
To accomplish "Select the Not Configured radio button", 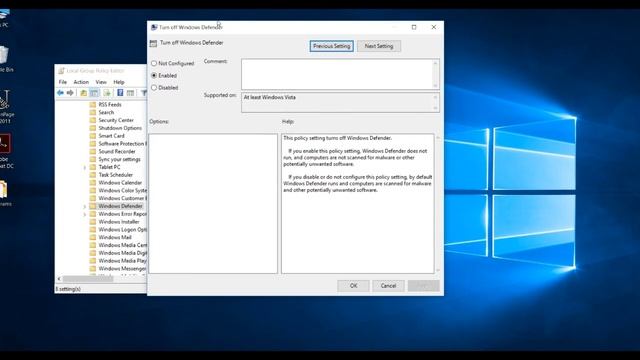I will click(x=154, y=63).
